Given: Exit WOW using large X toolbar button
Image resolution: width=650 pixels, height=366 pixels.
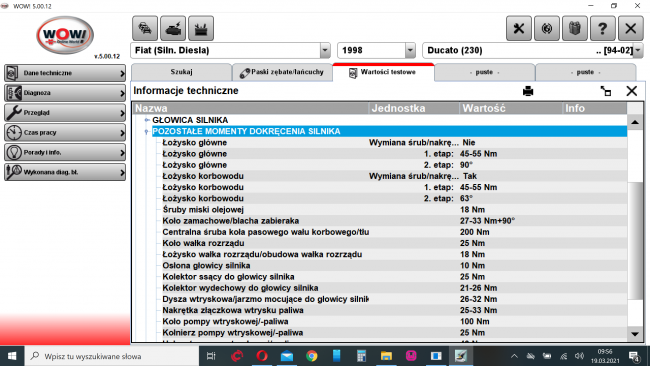Looking at the screenshot, I should coord(631,28).
